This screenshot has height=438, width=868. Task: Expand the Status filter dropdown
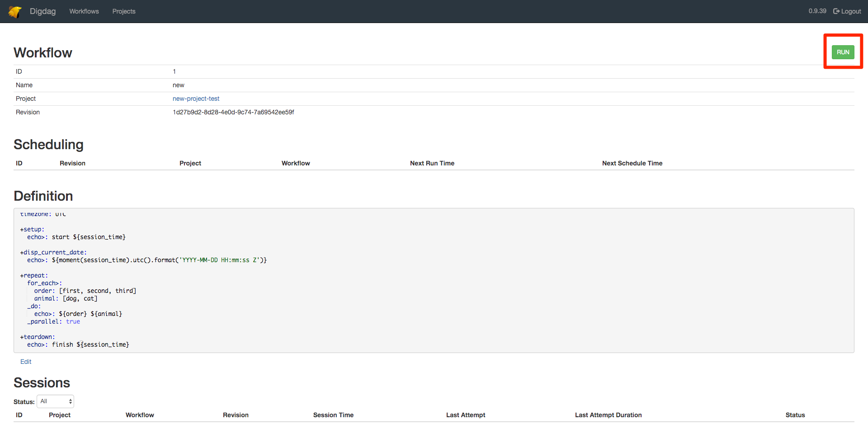point(55,401)
